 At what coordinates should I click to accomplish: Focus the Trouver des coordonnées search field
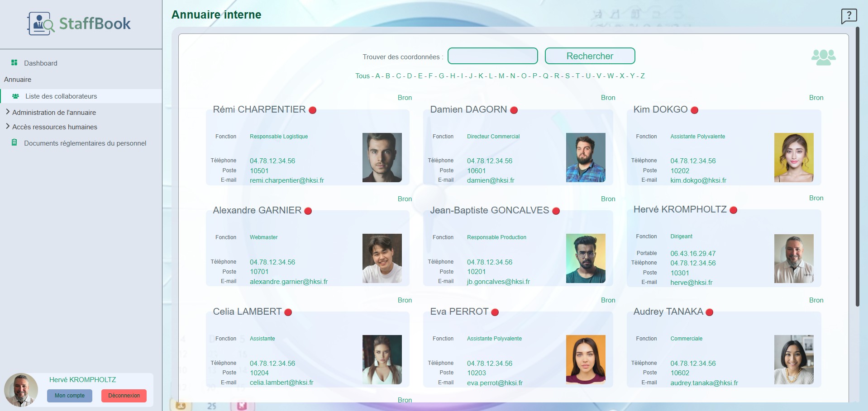click(x=492, y=56)
